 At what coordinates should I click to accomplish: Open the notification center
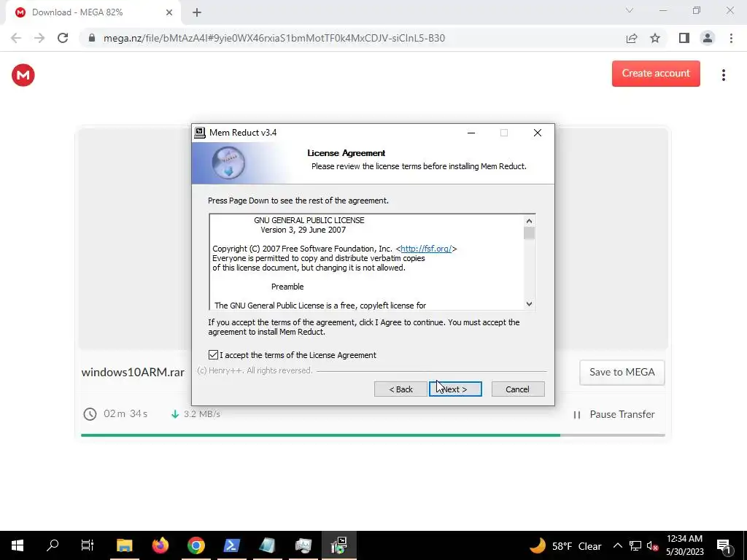click(724, 546)
